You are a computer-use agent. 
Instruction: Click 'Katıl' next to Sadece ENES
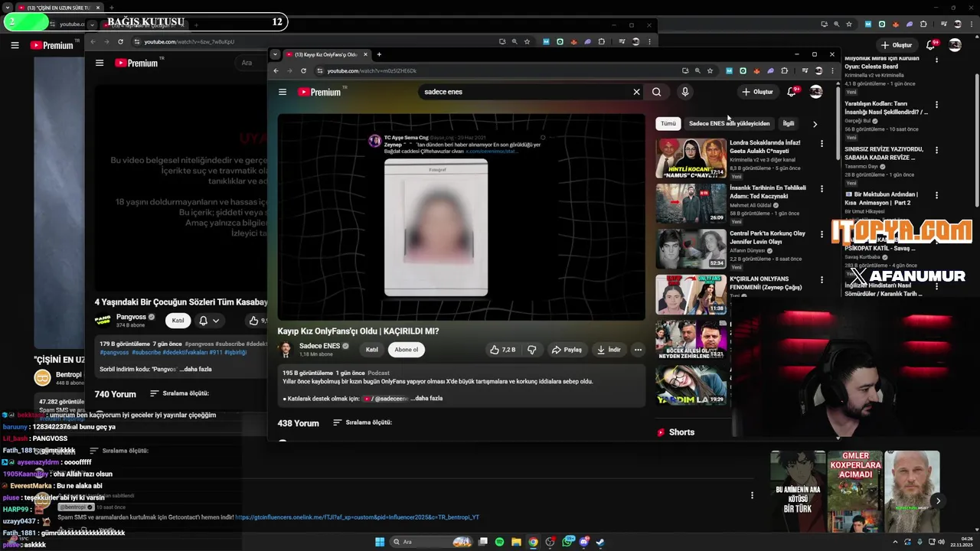point(371,350)
